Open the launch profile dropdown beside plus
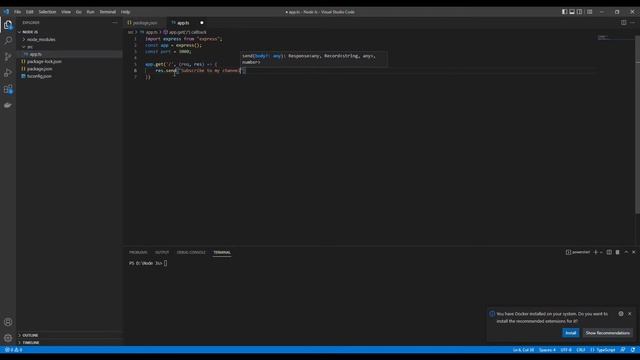Viewport: 640px width, 360px height. coord(601,252)
